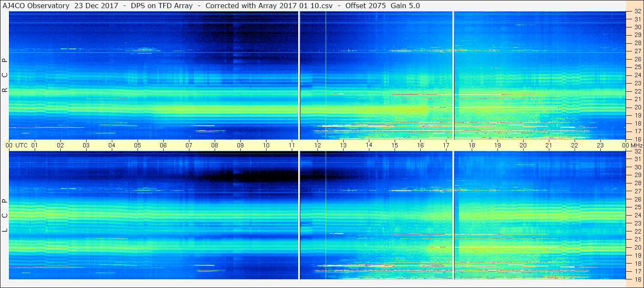Select the 10 hour tick on the time axis

click(x=266, y=145)
